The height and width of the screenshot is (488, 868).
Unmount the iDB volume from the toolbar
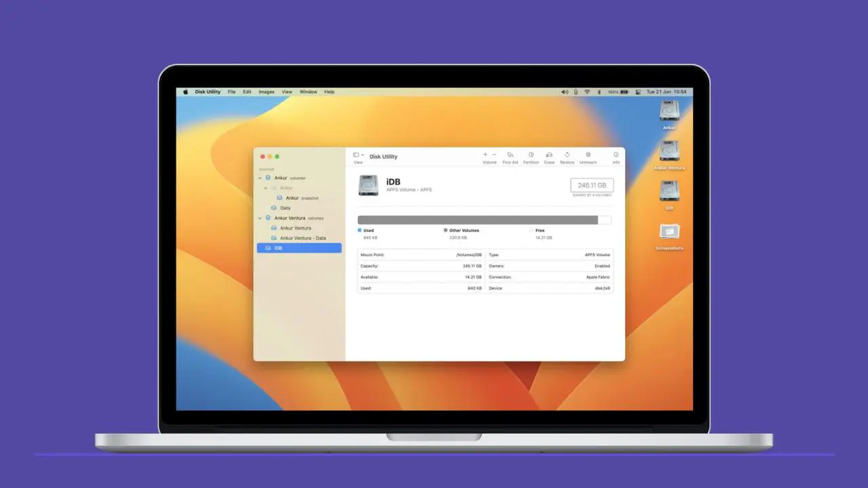(x=588, y=155)
